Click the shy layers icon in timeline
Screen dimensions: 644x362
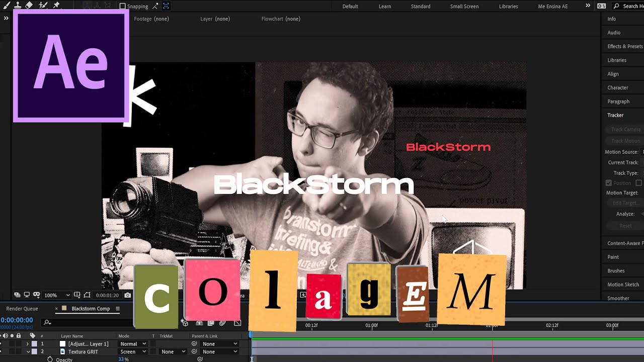pyautogui.click(x=199, y=323)
